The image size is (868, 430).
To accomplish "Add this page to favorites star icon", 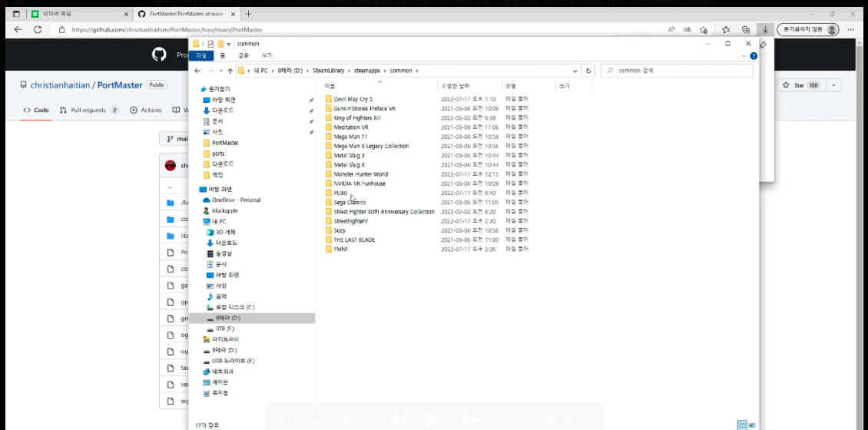I will pyautogui.click(x=703, y=29).
